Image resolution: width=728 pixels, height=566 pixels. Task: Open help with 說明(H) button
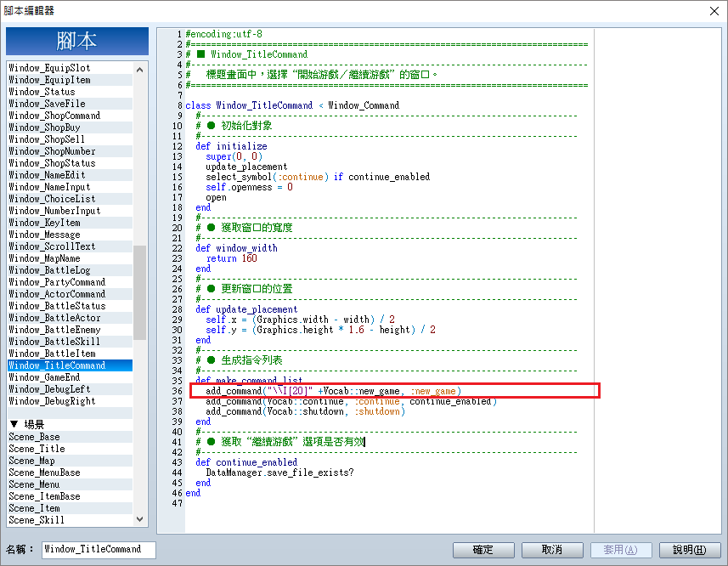click(690, 550)
